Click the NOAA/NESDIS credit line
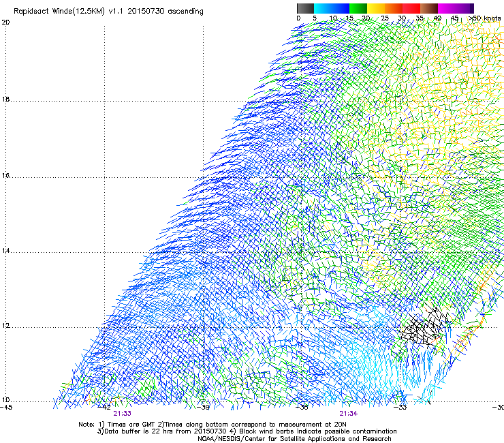Screen dimensions: 504x443 [x=294, y=439]
